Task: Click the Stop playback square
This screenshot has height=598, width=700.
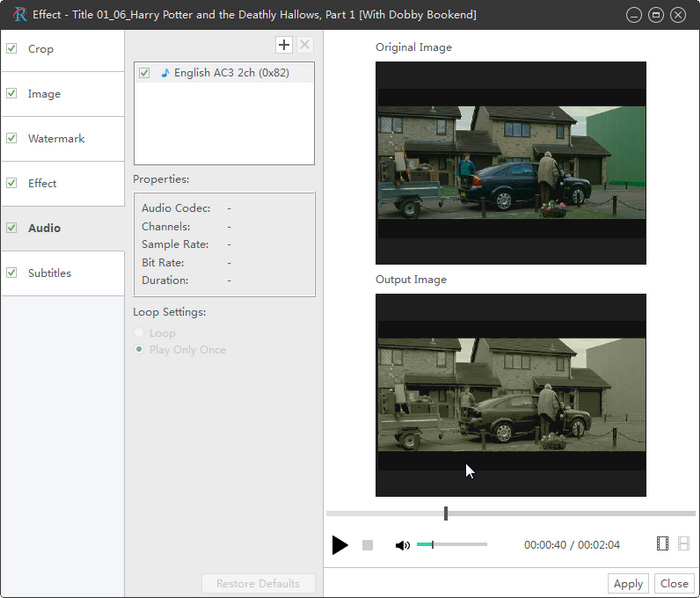Action: click(367, 545)
